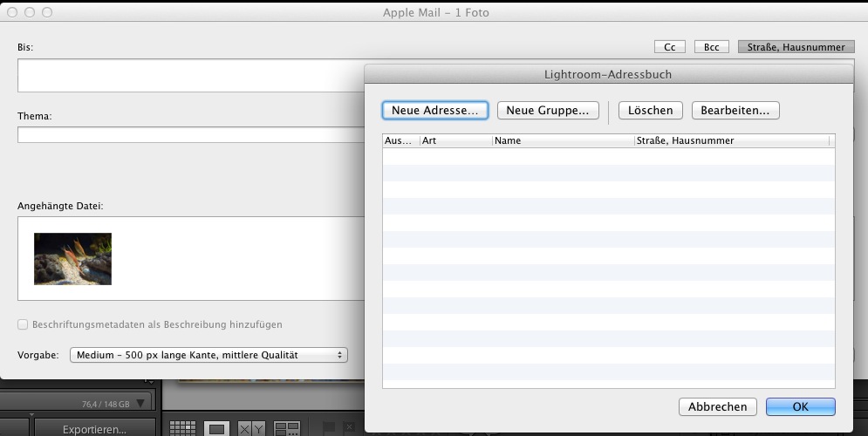868x436 pixels.
Task: Open the survey view in Lightroom
Action: 287,429
